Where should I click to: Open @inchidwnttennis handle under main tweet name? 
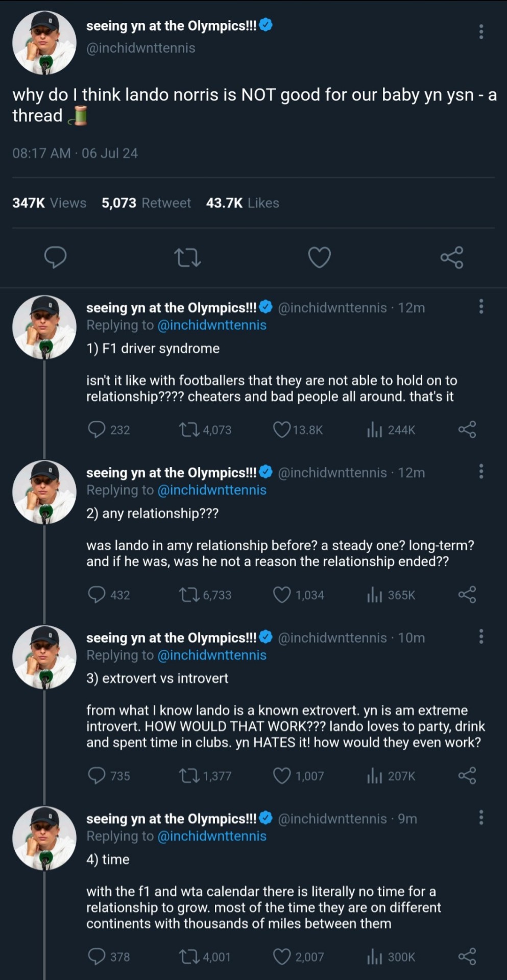tap(140, 48)
